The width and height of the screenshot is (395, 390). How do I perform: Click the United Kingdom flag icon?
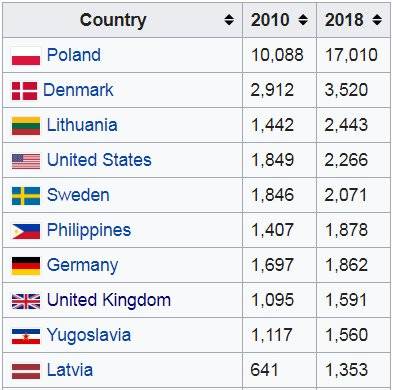(26, 301)
